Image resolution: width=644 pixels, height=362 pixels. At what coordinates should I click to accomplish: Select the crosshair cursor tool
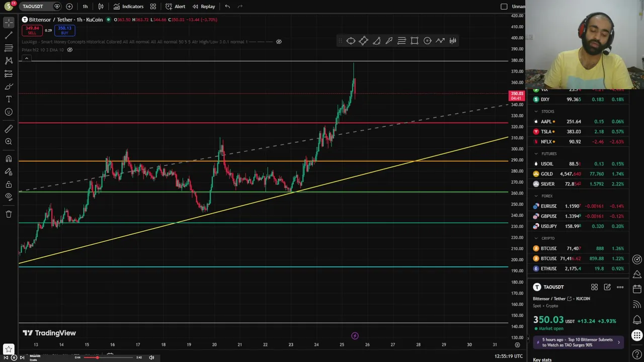pyautogui.click(x=9, y=23)
